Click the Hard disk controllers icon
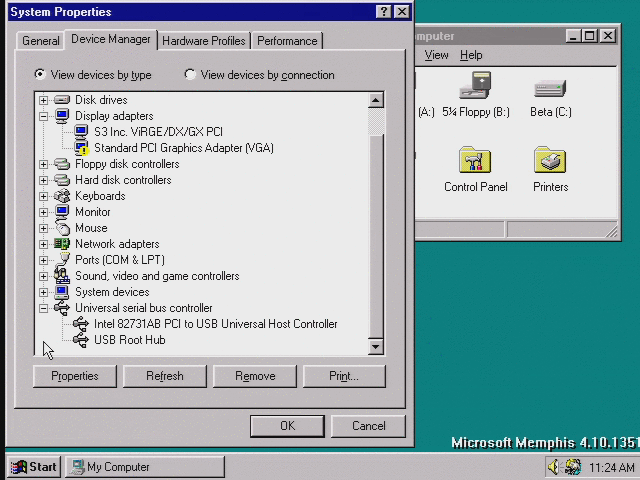 coord(62,180)
